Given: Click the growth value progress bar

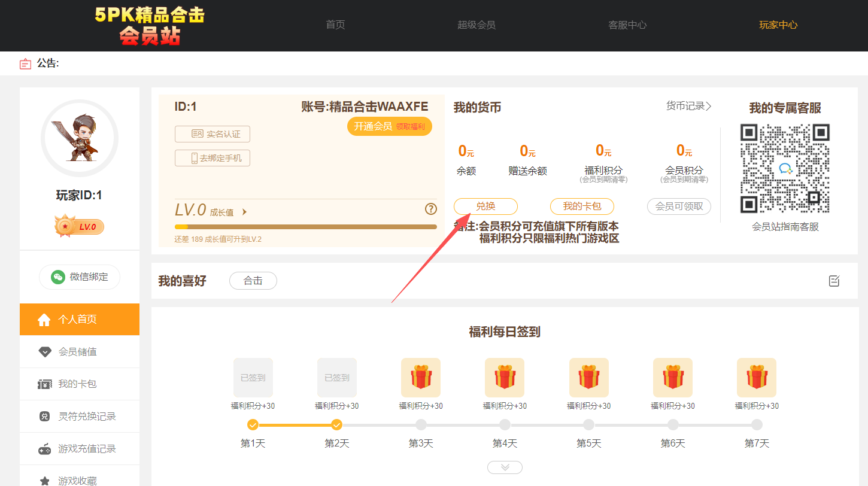Looking at the screenshot, I should pyautogui.click(x=305, y=227).
